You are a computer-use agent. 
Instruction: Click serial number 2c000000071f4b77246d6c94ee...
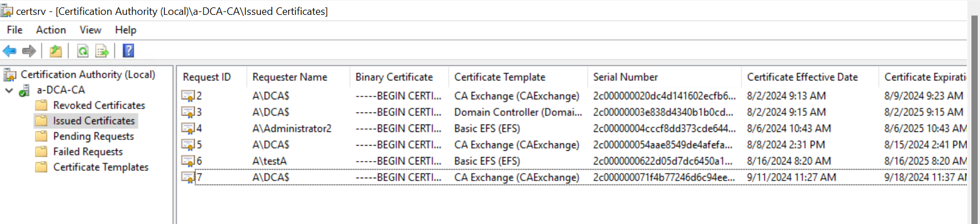[x=664, y=178]
